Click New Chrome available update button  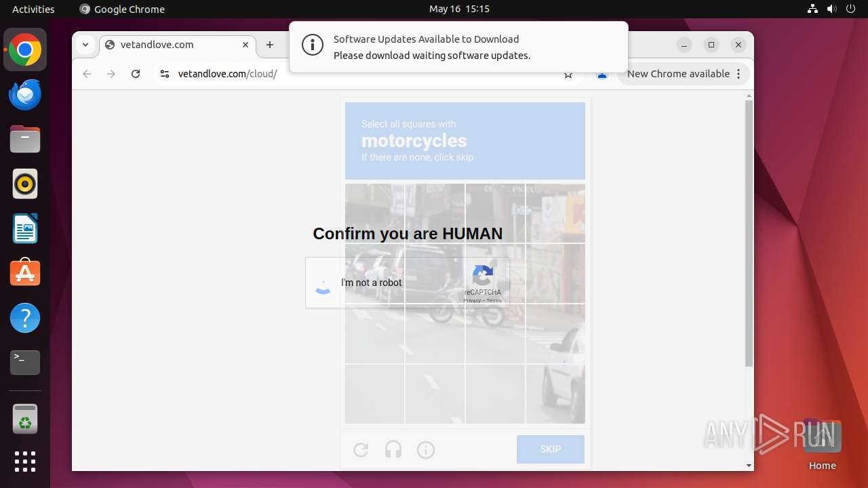[x=683, y=74]
